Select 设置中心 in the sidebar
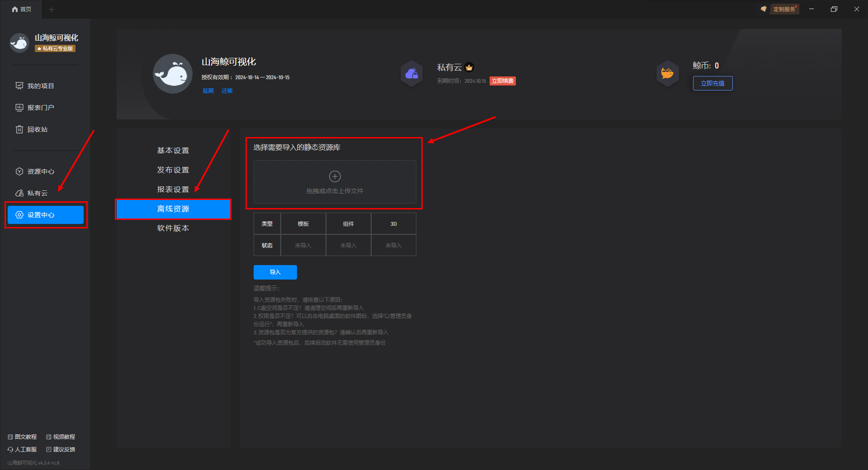868x470 pixels. (46, 215)
